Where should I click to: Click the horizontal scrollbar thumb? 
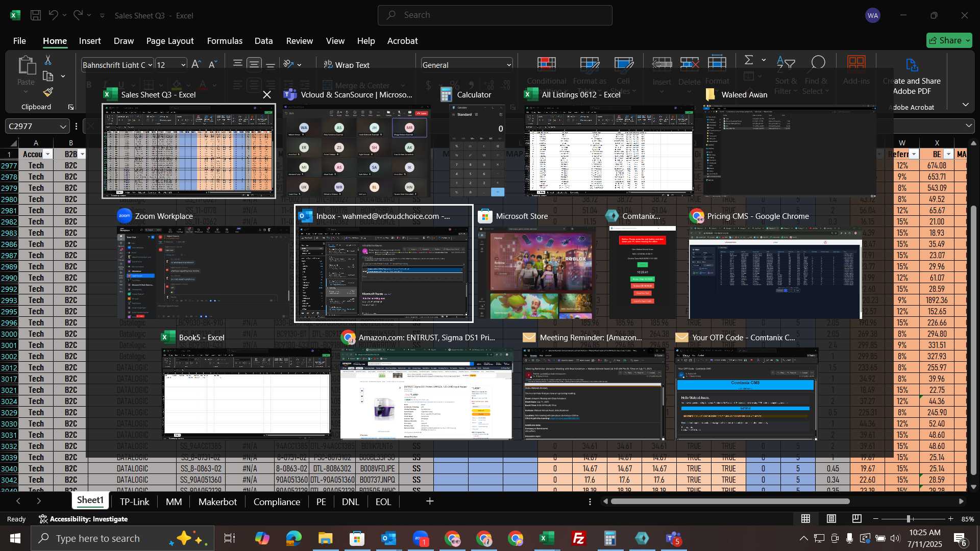(730, 502)
